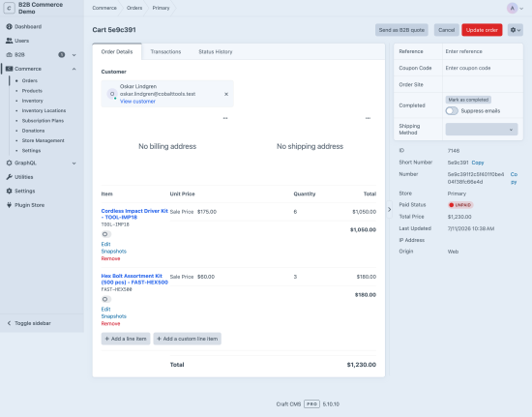This screenshot has height=417, width=532.
Task: Click the View customer link
Action: pyautogui.click(x=137, y=102)
